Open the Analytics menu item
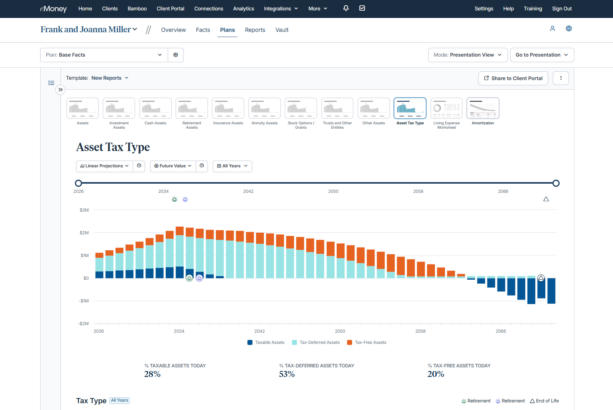 [x=243, y=9]
